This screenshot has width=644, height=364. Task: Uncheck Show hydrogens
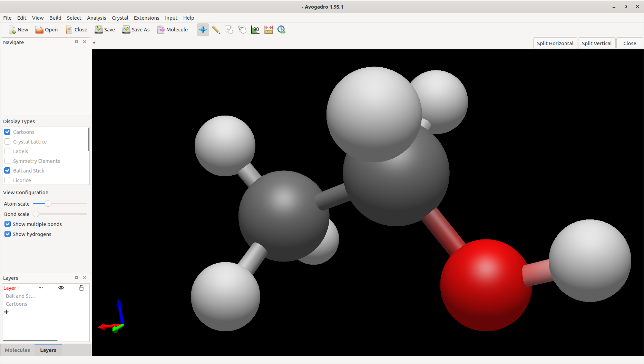click(7, 234)
